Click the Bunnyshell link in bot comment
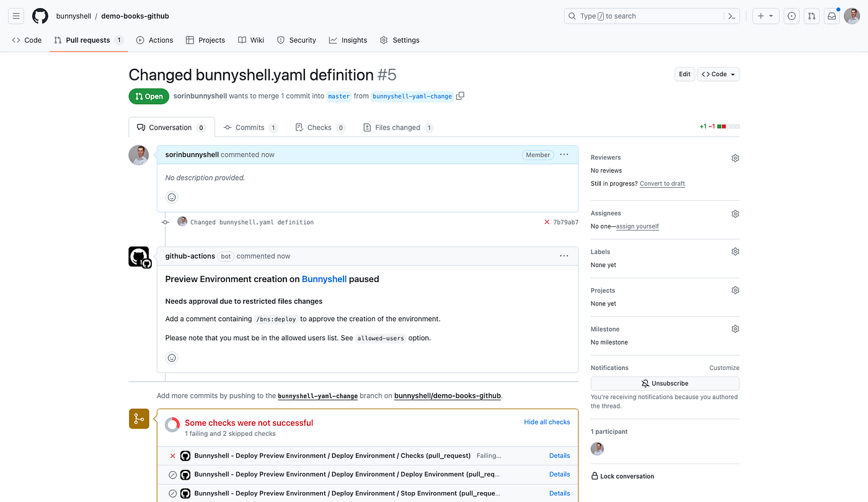This screenshot has height=502, width=868. [x=324, y=280]
